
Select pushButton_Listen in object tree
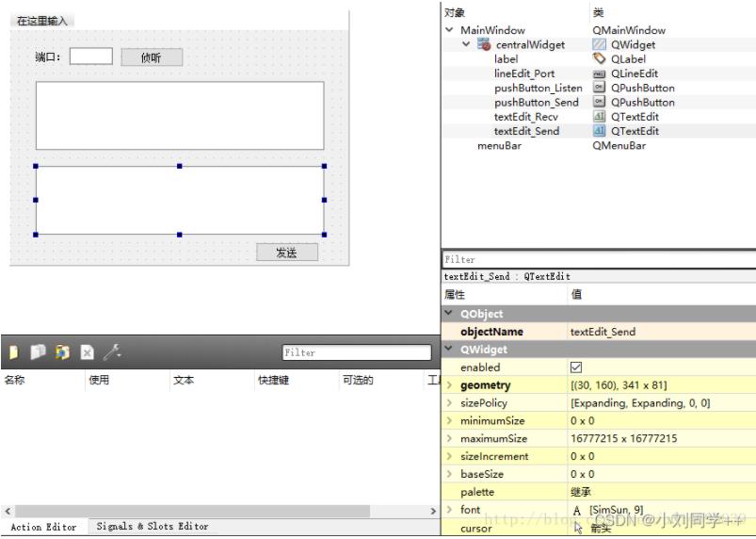coord(539,88)
